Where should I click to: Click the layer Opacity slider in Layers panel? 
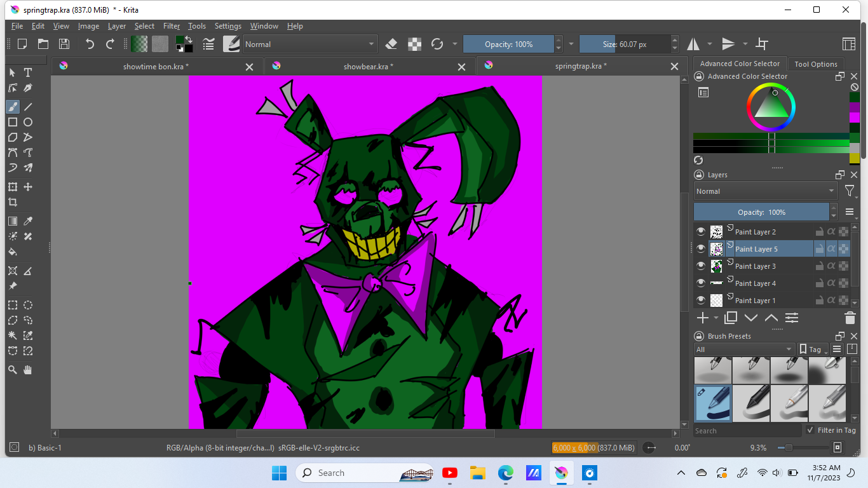pos(761,212)
